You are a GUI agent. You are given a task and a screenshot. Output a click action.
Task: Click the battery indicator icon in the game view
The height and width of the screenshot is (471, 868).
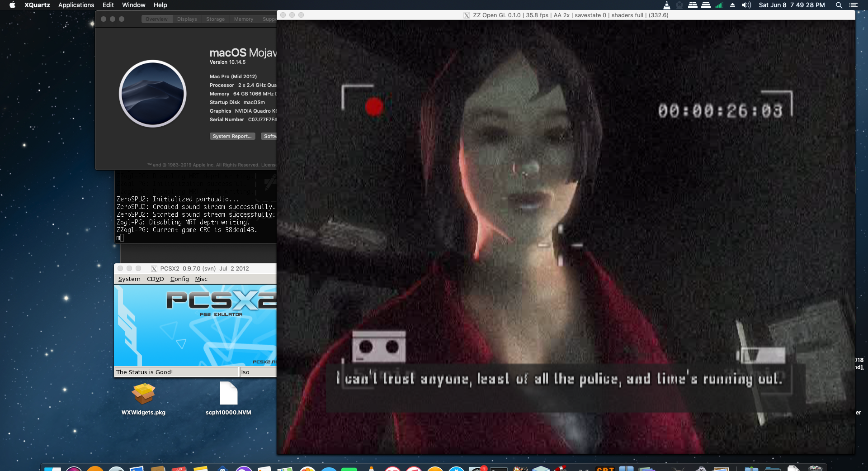point(761,355)
